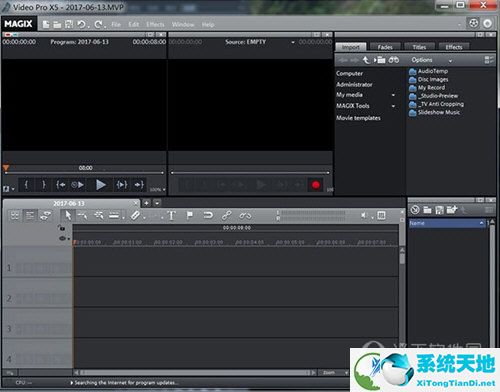Viewport: 500px width, 392px height.
Task: Jump to range end in program monitor
Action: click(x=139, y=185)
